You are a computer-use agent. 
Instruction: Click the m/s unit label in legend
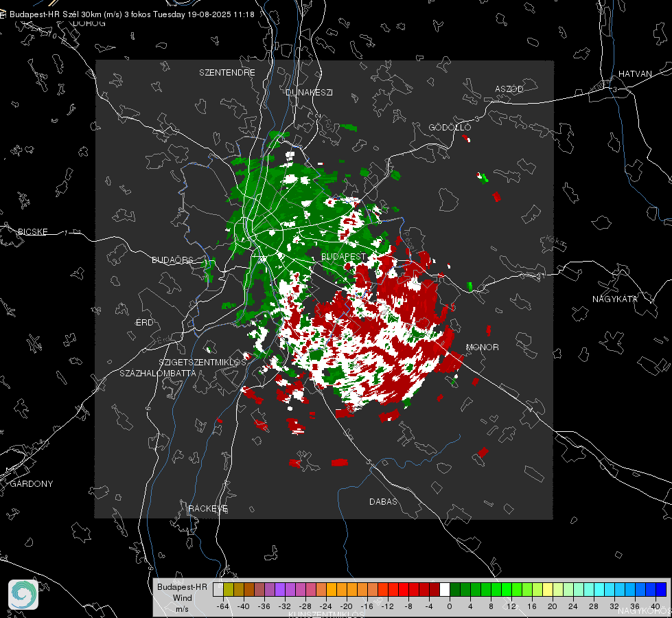[x=182, y=609]
